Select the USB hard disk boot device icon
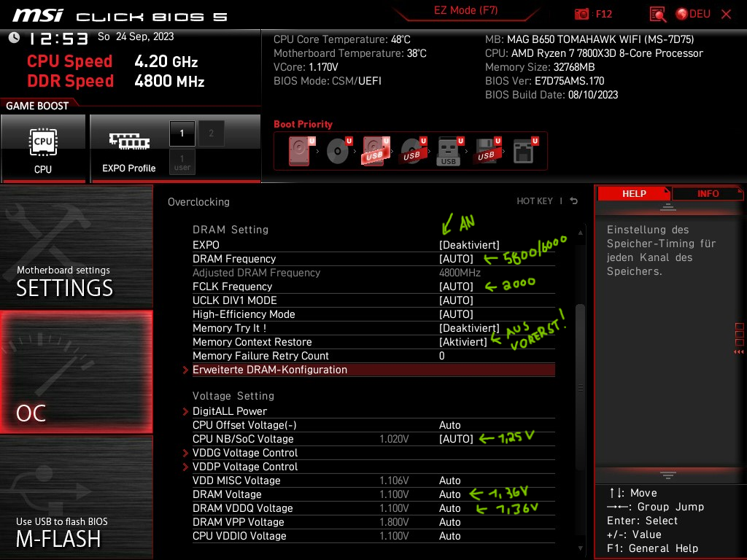 tap(376, 150)
